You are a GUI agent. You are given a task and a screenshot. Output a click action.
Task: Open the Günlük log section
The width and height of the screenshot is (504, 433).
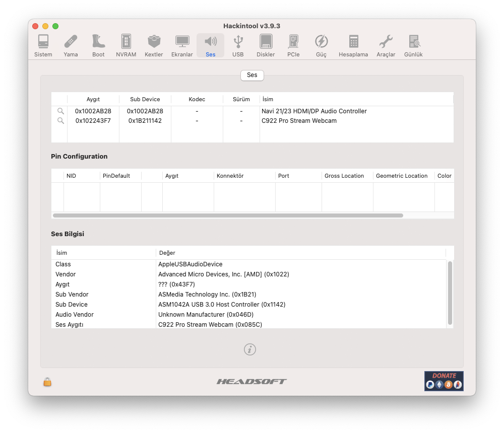click(x=413, y=45)
